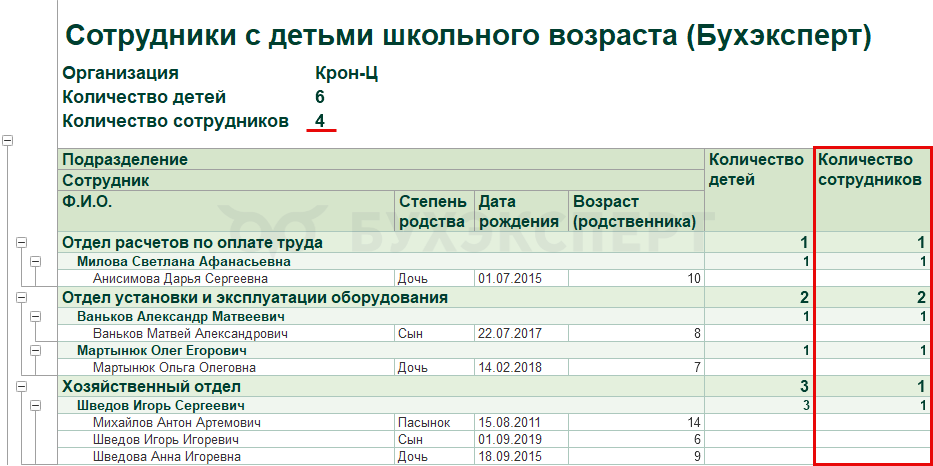
Task: Select Количество сотрудников label beside value 4
Action: pos(176,121)
